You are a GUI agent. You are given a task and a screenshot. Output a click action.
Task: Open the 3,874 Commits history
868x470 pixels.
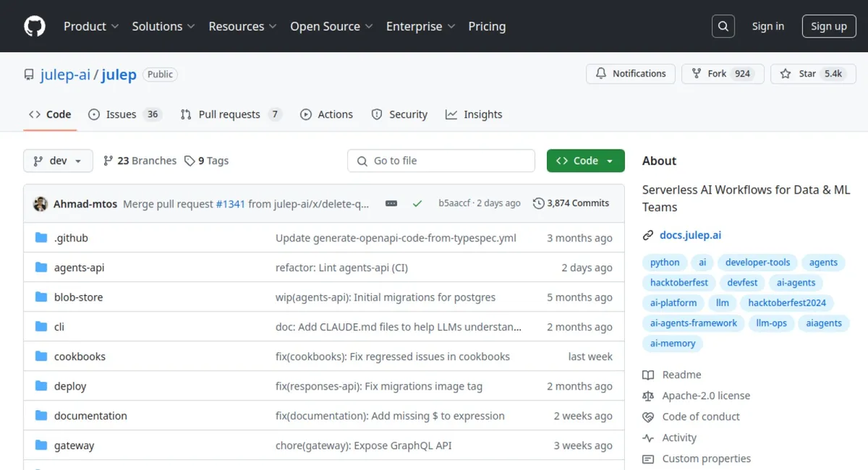(x=571, y=203)
